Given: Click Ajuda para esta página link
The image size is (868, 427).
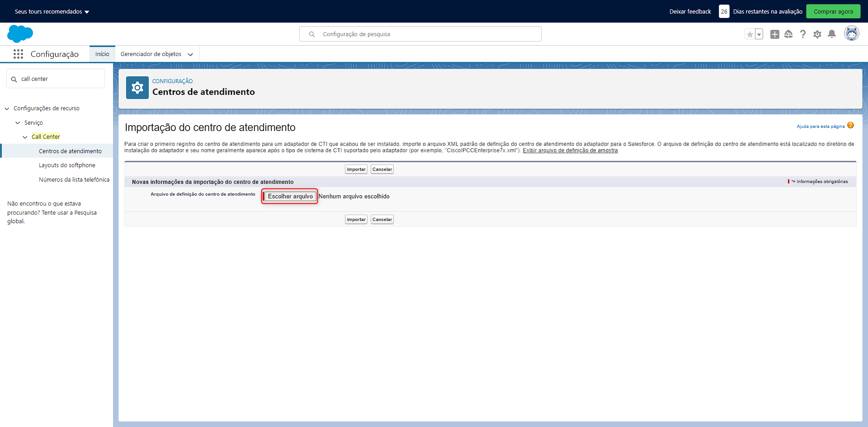Looking at the screenshot, I should click(x=821, y=127).
